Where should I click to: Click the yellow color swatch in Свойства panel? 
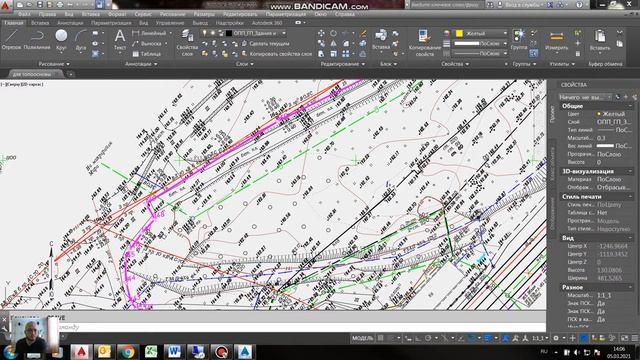pos(459,33)
